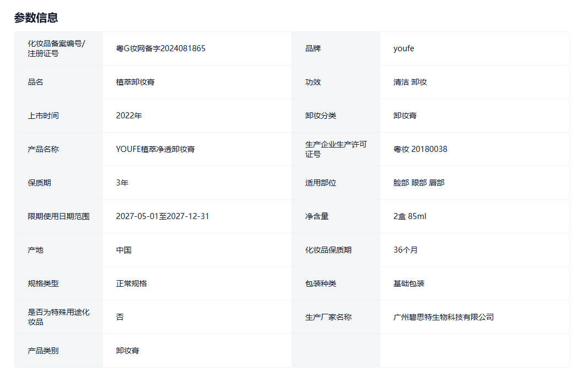Select the manufacturer 广州碧思特生物科技有限公司
The width and height of the screenshot is (588, 382).
pos(444,317)
